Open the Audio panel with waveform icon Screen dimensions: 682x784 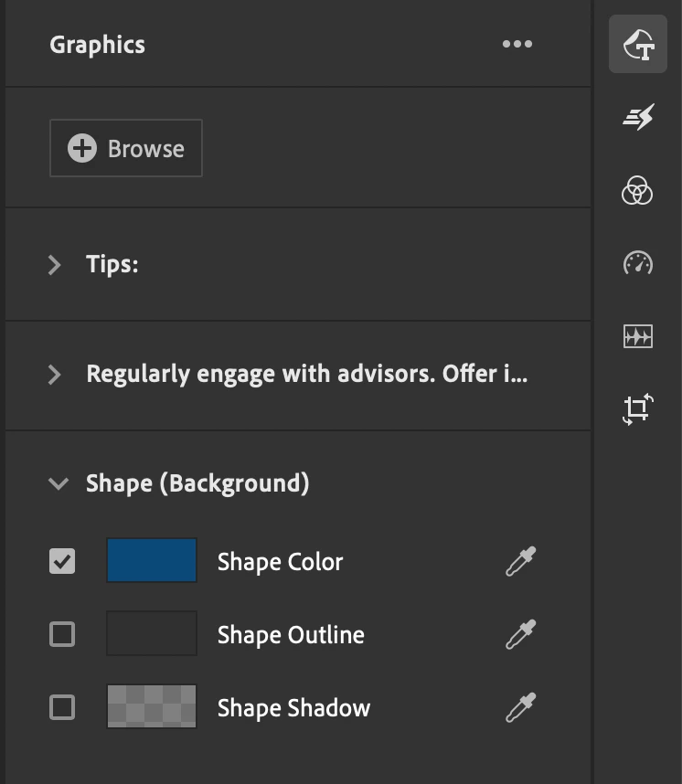point(638,336)
